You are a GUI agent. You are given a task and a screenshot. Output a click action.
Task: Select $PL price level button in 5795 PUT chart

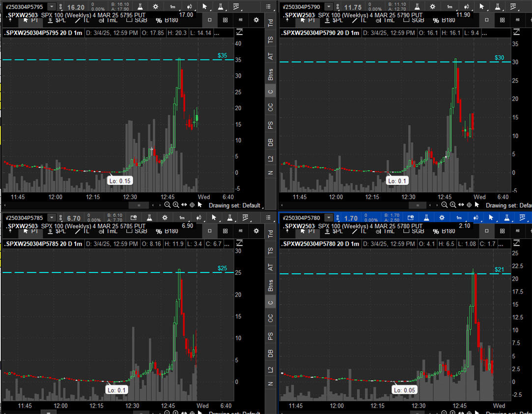point(56,20)
